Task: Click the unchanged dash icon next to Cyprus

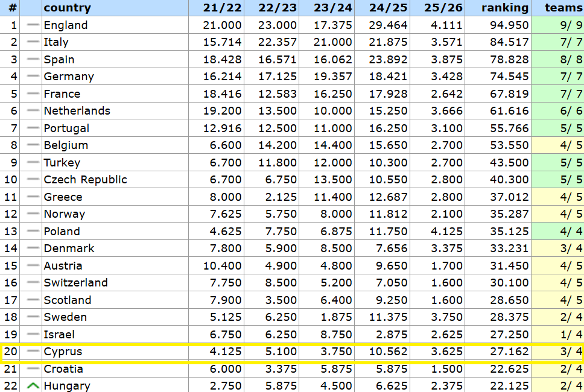Action: pyautogui.click(x=33, y=352)
